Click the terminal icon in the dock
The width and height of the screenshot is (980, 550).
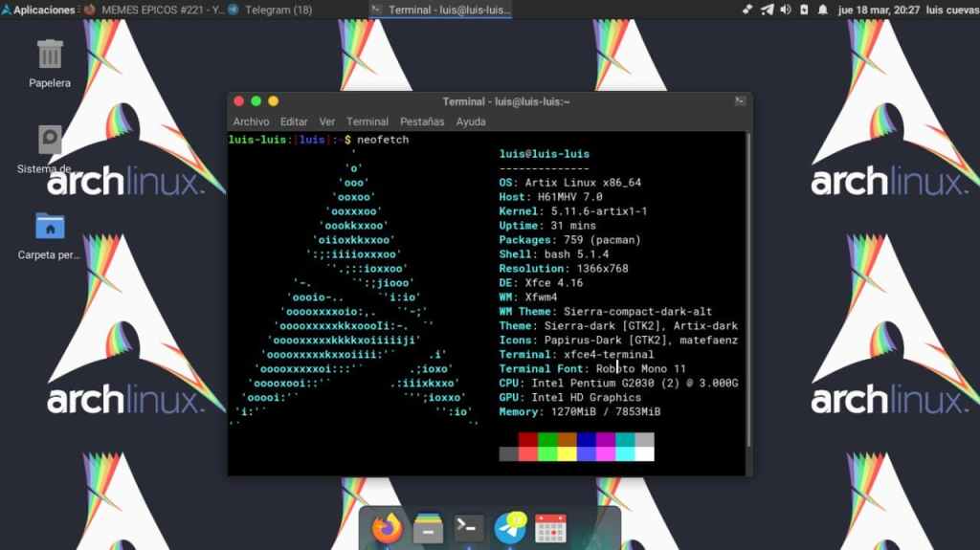pyautogui.click(x=469, y=527)
